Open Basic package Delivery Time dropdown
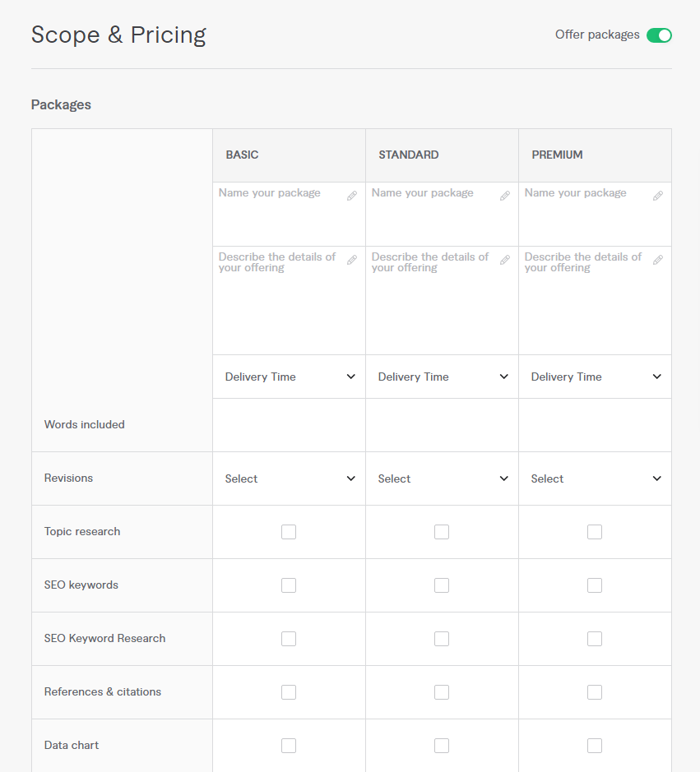 290,377
